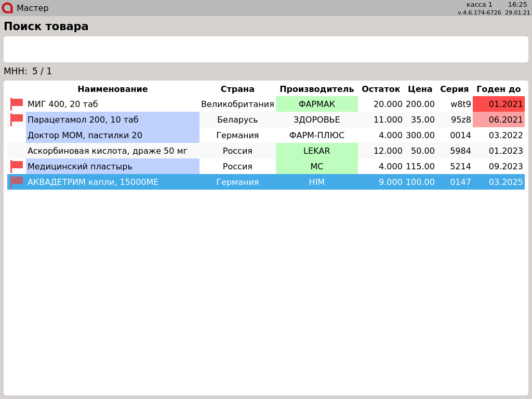Click the red app logo next to Мастер
532x399 pixels.
(x=7, y=8)
